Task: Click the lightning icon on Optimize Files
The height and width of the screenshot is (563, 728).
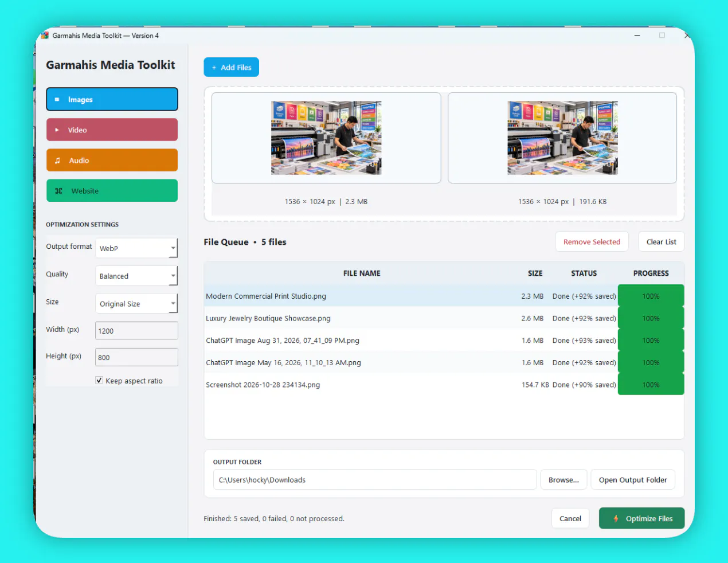Action: [x=616, y=518]
